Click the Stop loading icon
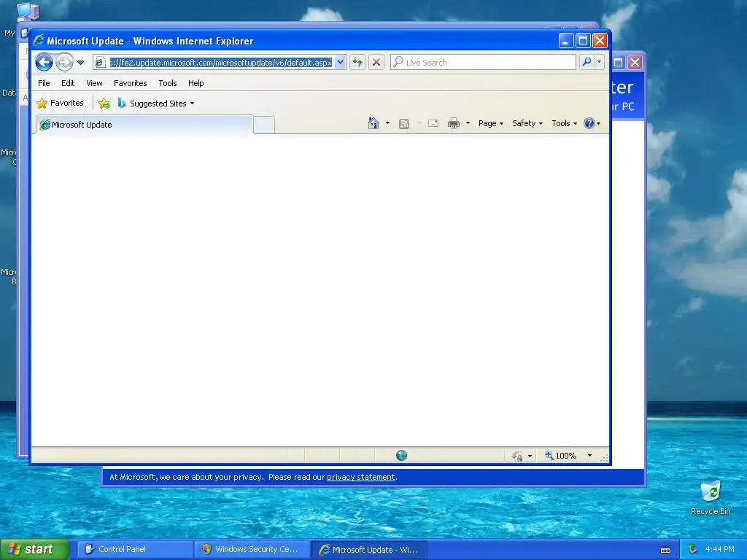This screenshot has width=747, height=560. point(376,63)
